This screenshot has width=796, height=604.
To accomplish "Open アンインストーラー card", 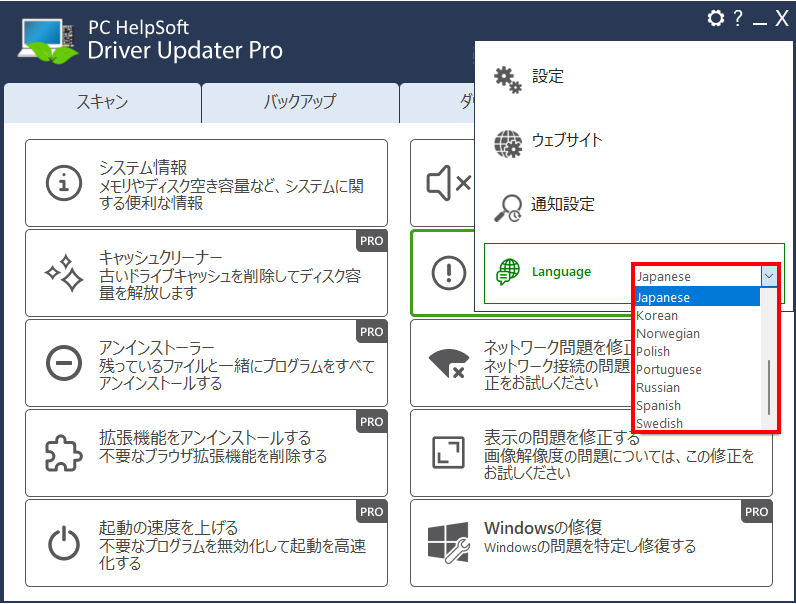I will (207, 363).
